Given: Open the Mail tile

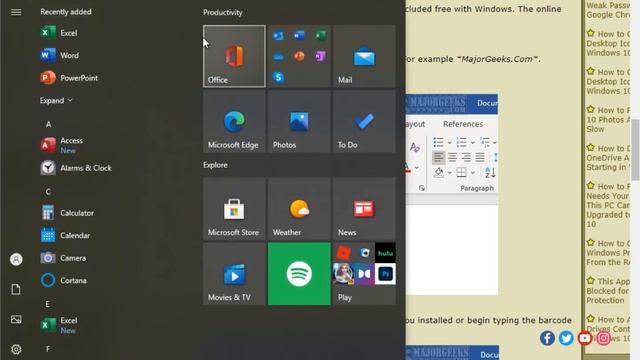Looking at the screenshot, I should 364,56.
